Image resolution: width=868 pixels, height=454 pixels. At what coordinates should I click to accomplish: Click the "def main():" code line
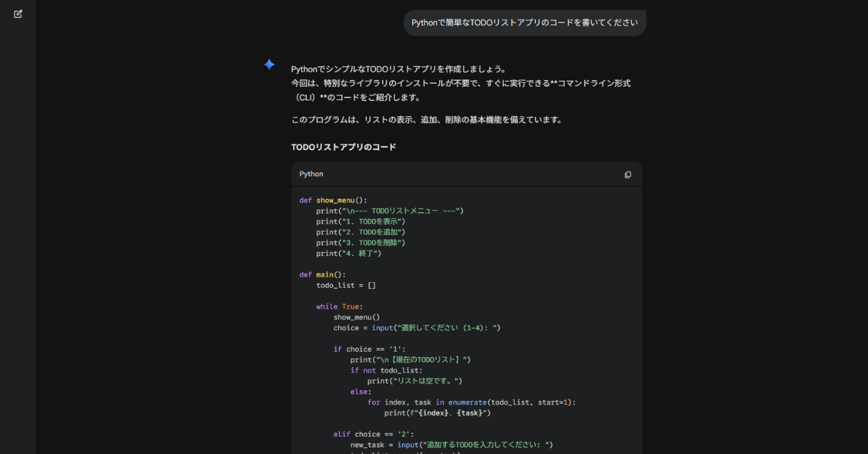(x=322, y=274)
